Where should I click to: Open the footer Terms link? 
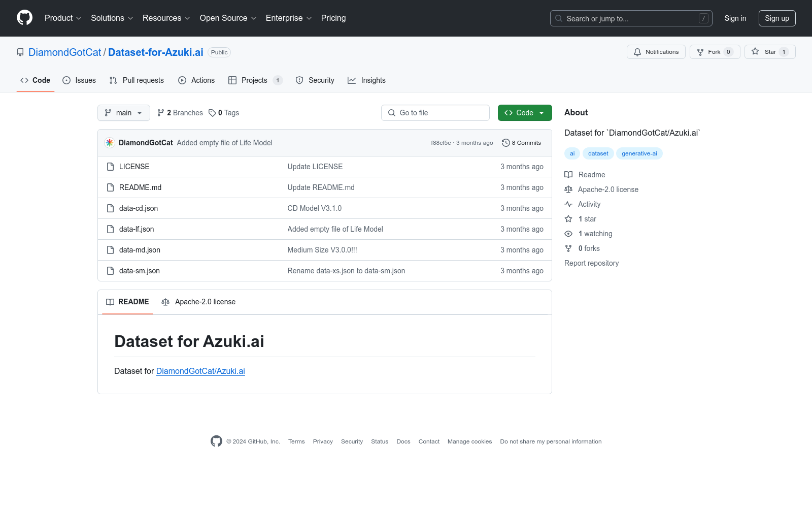point(296,442)
